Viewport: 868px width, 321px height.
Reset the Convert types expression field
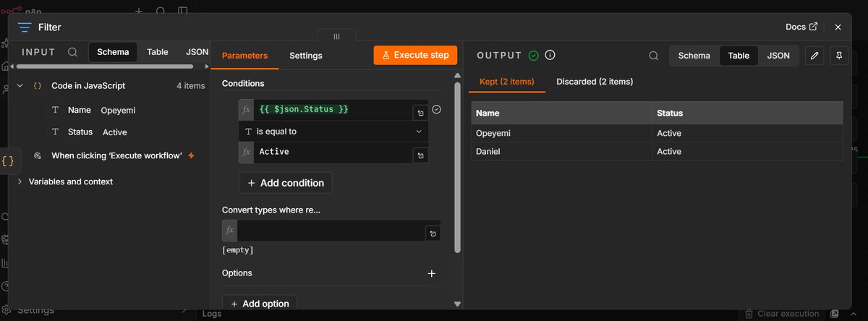[x=433, y=234]
